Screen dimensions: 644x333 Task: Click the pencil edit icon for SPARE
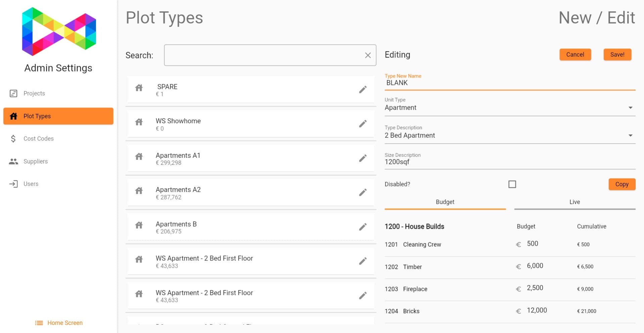(363, 90)
